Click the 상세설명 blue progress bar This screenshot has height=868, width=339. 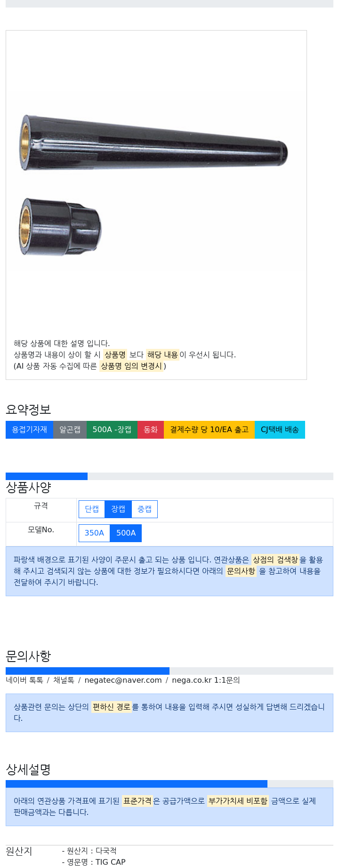click(x=137, y=784)
